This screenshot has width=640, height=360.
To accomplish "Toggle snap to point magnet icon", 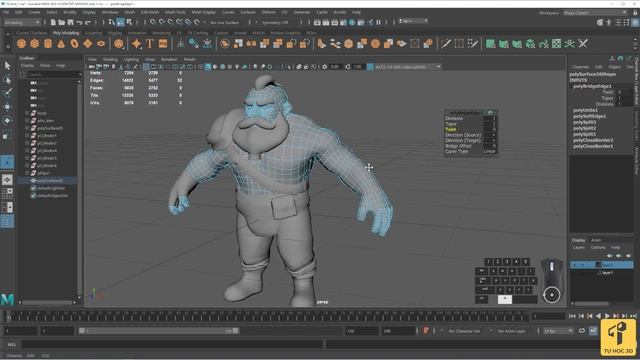I will tap(170, 22).
